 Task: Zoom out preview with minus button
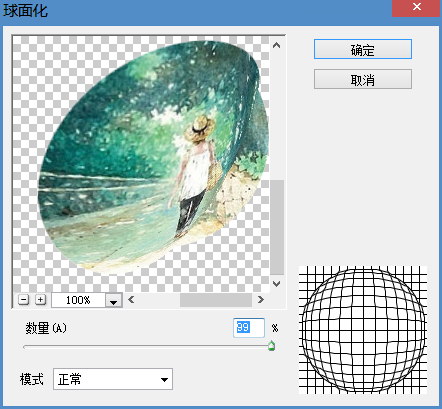23,300
